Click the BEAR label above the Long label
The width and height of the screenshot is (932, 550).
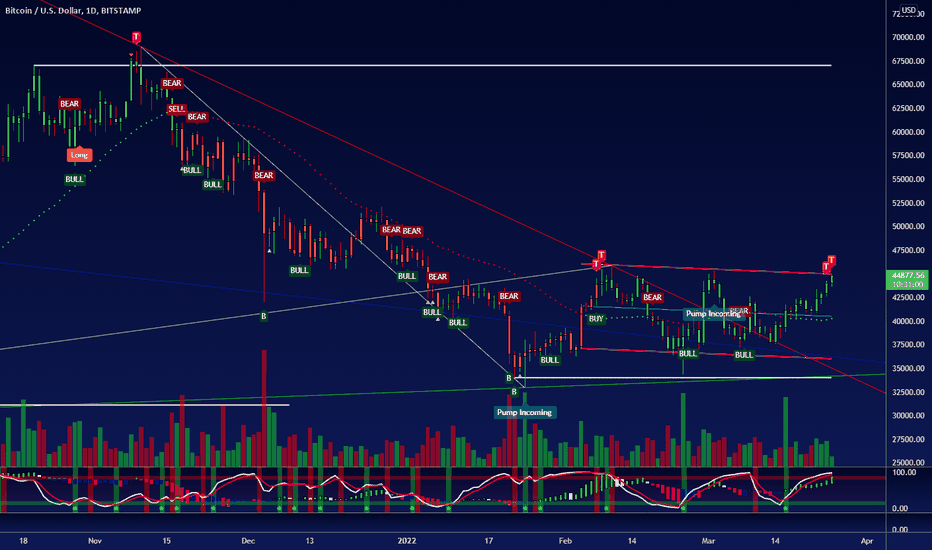tap(69, 103)
